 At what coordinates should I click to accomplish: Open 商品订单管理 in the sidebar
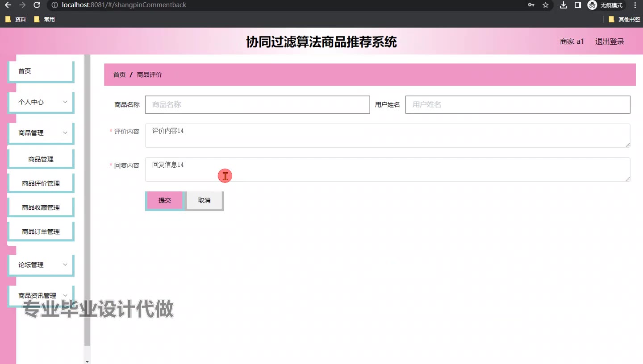pyautogui.click(x=41, y=232)
